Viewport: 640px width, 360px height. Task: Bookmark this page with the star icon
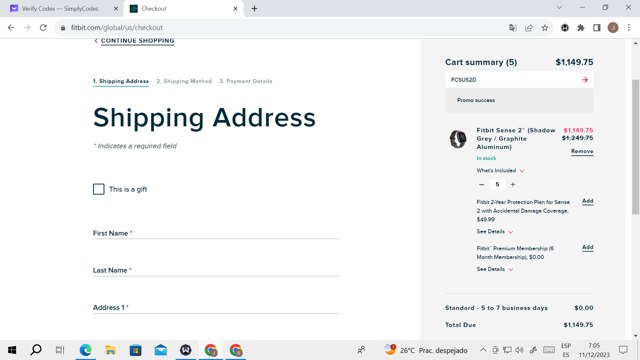[545, 28]
